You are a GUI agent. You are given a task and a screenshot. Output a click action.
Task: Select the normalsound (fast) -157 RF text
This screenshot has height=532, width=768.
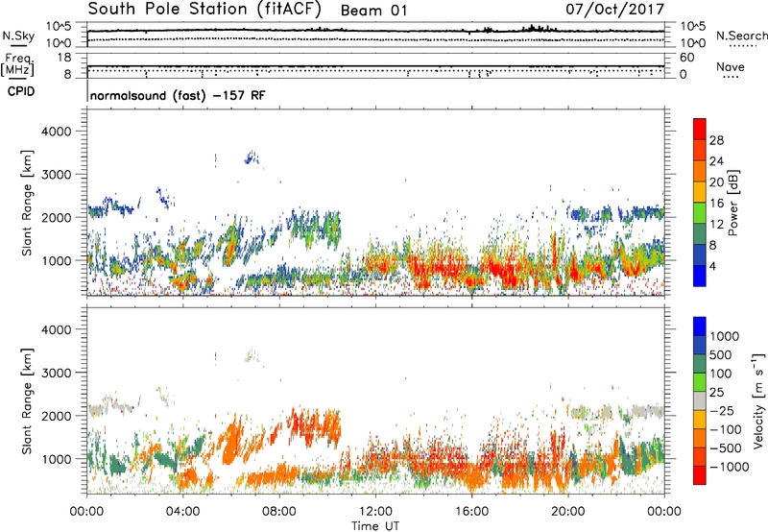178,95
